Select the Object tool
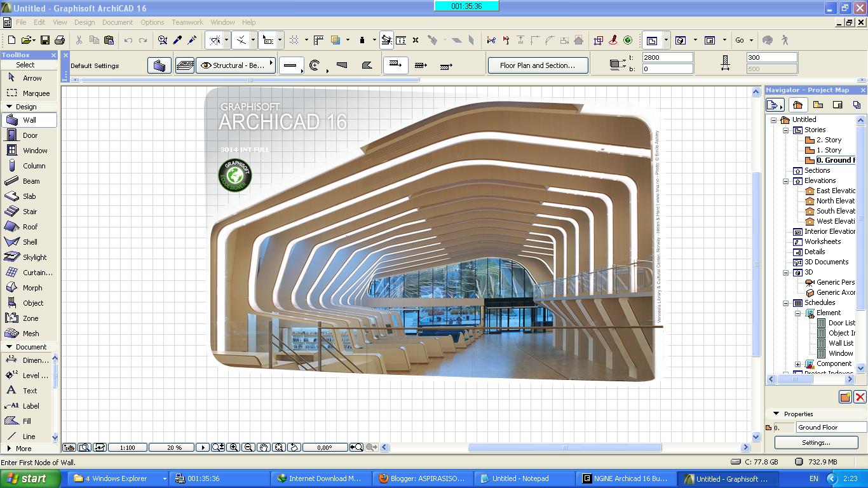 (x=29, y=303)
